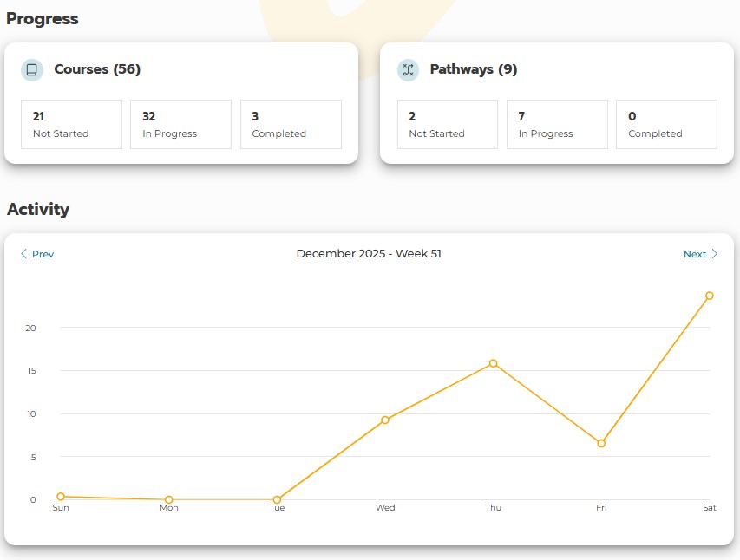Select the Activity section heading
Screen dimensions: 740x560
pyautogui.click(x=39, y=209)
